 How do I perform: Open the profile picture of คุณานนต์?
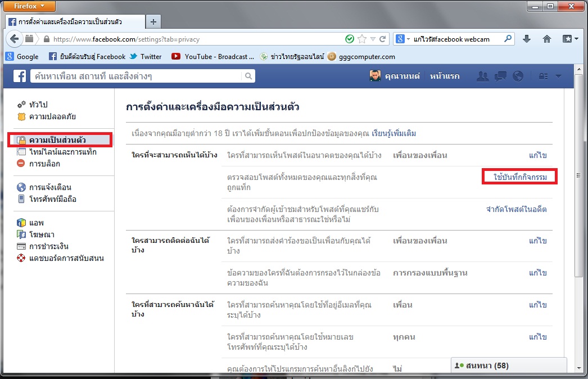[x=375, y=76]
